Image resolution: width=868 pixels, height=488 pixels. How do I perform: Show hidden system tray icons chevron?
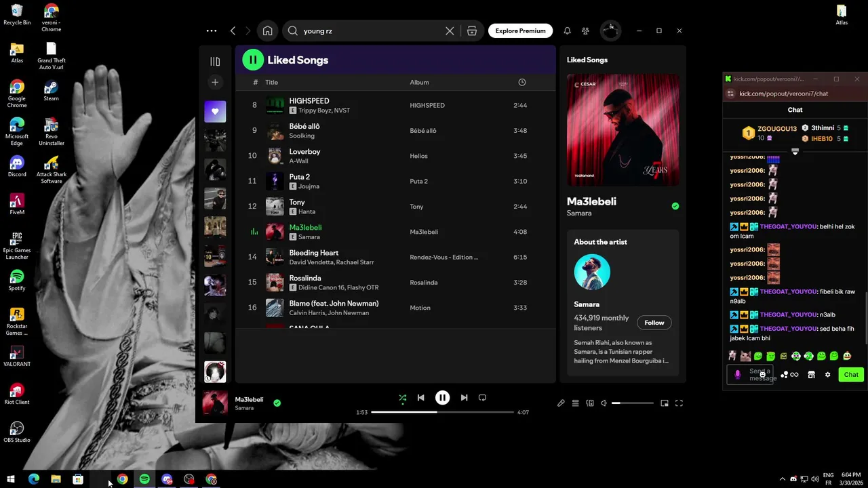pyautogui.click(x=782, y=479)
